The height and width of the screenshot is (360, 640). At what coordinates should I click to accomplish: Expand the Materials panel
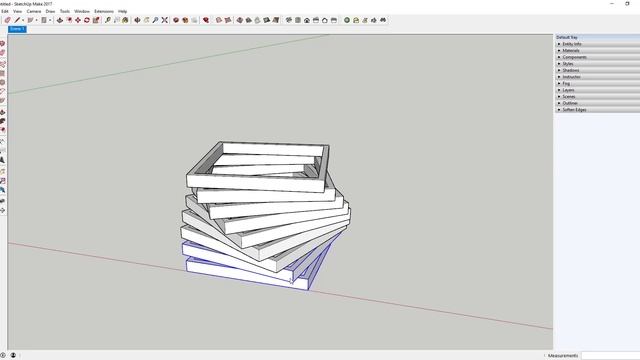coord(597,50)
